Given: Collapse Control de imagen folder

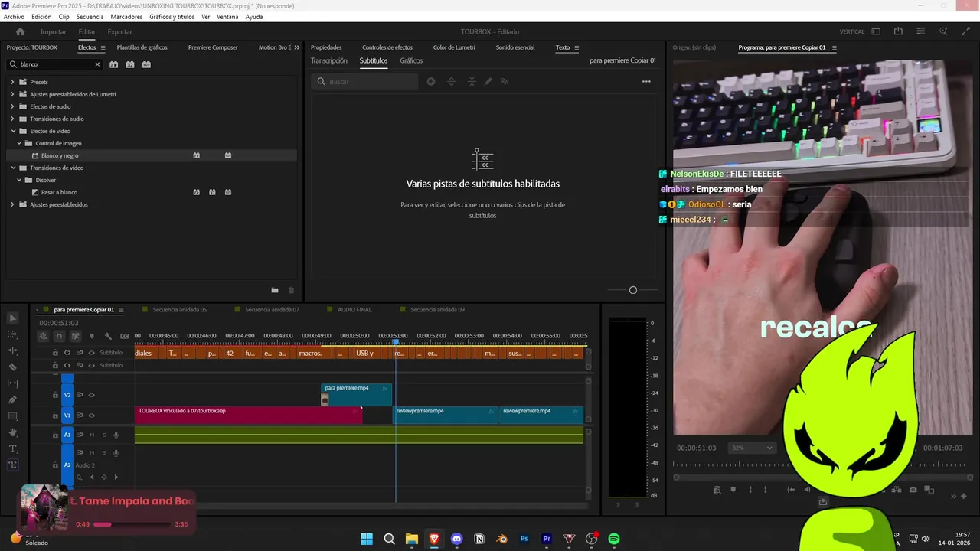Looking at the screenshot, I should [19, 143].
